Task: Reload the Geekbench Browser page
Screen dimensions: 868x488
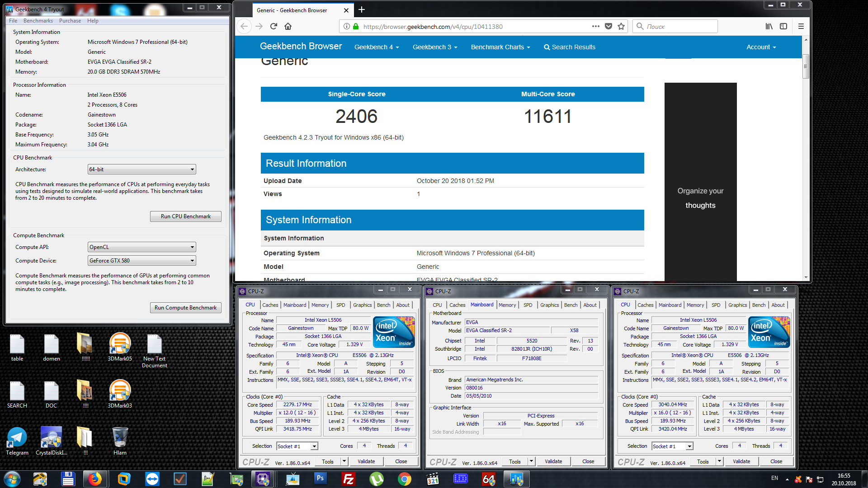Action: coord(274,26)
